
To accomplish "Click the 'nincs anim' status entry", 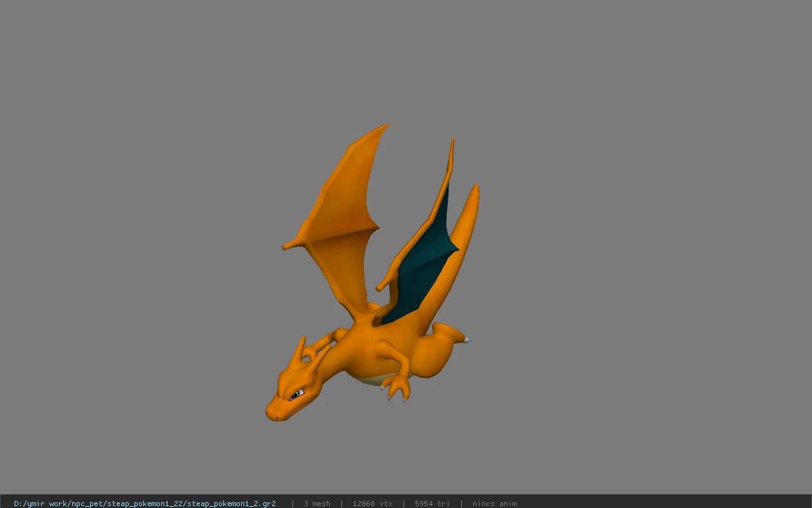I will click(x=495, y=504).
